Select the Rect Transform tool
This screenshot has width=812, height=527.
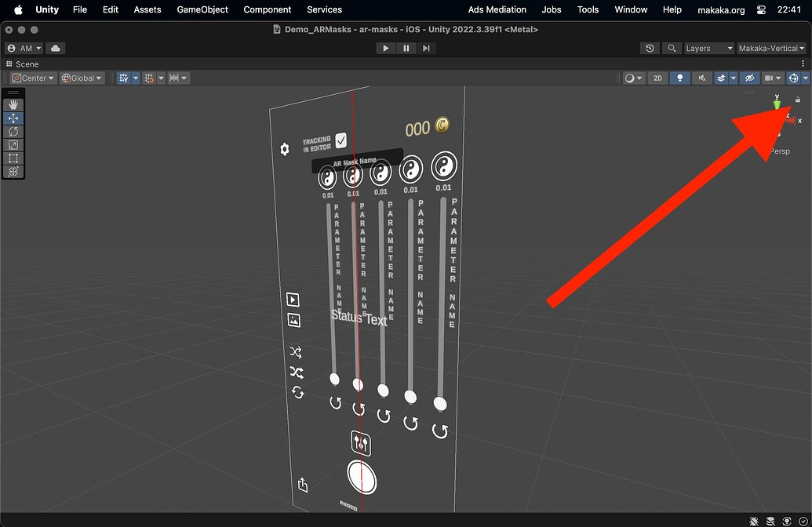click(x=13, y=157)
